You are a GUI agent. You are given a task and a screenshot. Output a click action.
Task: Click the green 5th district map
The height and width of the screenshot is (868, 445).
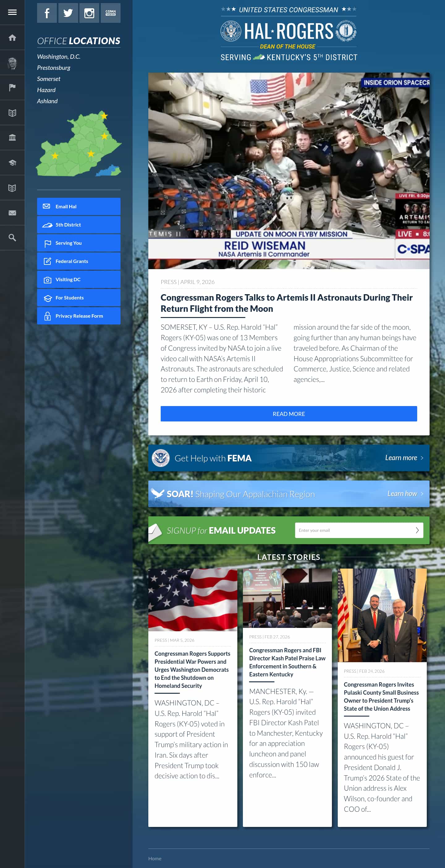pyautogui.click(x=78, y=144)
